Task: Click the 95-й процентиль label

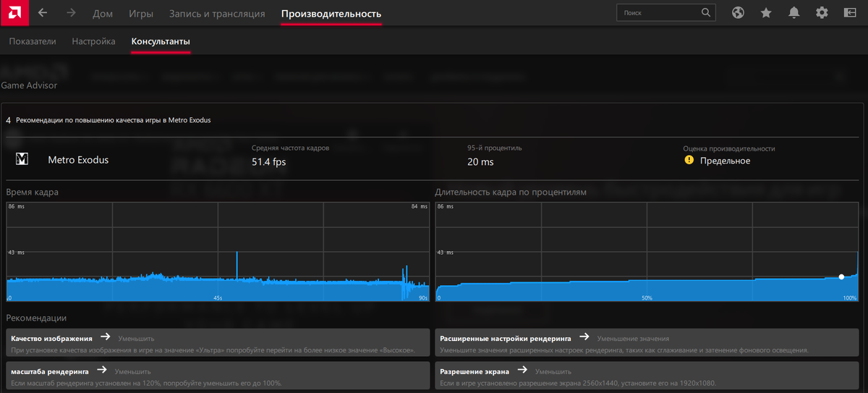Action: [495, 148]
